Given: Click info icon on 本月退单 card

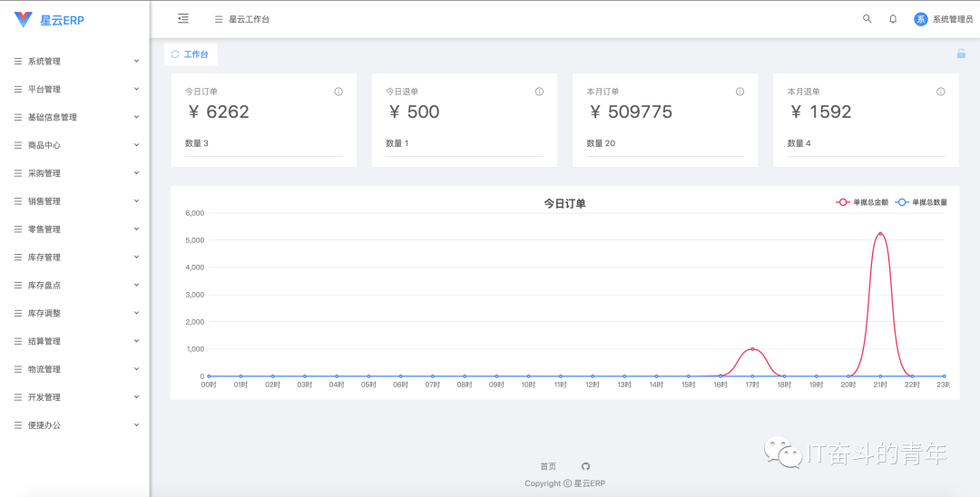Looking at the screenshot, I should (941, 92).
